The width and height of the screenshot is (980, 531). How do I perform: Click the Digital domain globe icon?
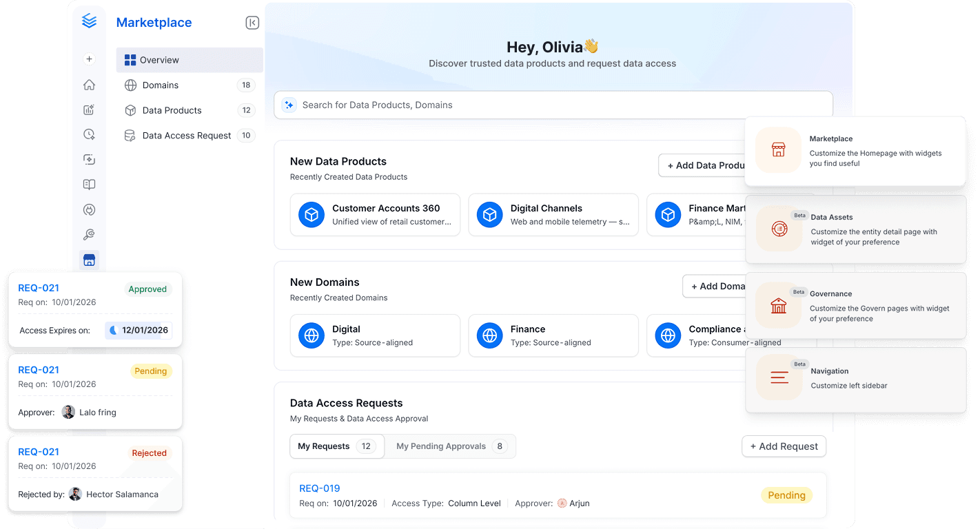312,335
